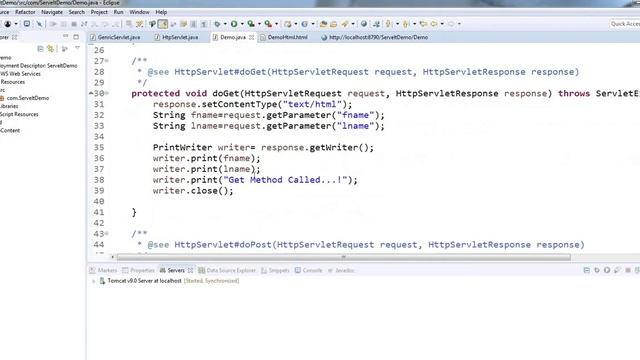Click first icon in Servers view toolbar
The height and width of the screenshot is (360, 640).
pos(587,270)
